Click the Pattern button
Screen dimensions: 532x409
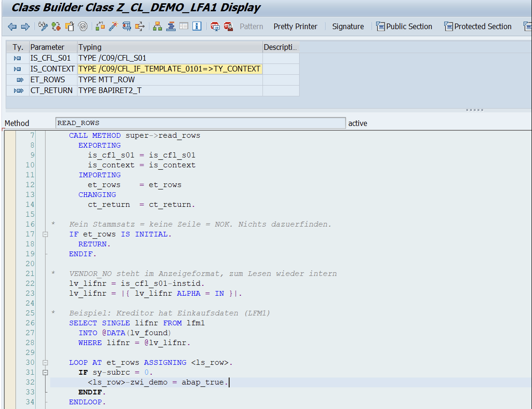tap(251, 26)
